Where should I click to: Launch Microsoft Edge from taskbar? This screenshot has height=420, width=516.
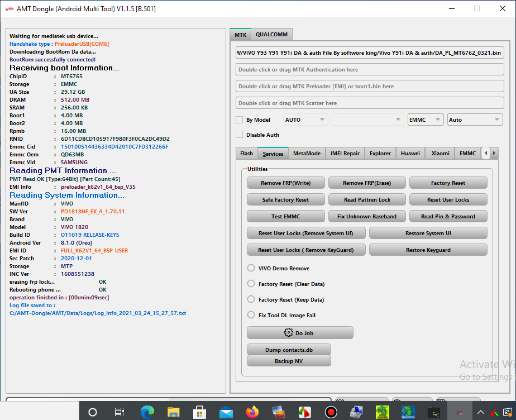click(x=147, y=412)
